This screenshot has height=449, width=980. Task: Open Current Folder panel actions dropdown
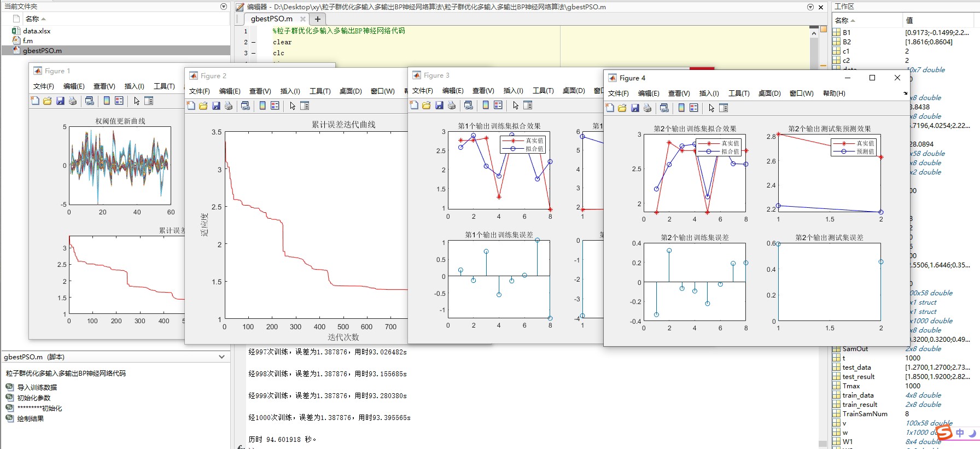coord(224,7)
